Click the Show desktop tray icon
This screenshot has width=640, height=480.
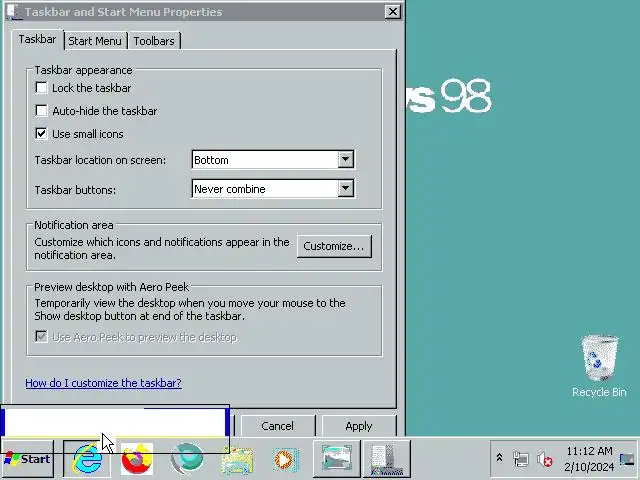(627, 459)
